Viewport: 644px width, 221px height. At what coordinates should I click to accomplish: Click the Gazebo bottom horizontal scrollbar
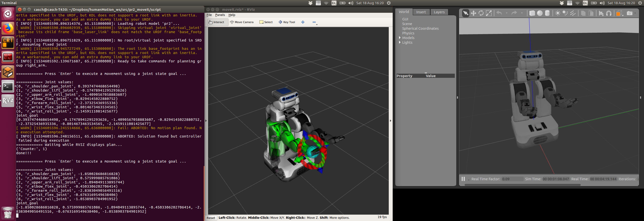coord(522,185)
